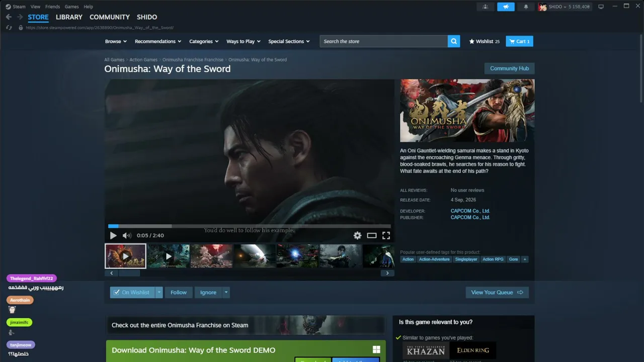The width and height of the screenshot is (644, 362).
Task: Expand the Categories dropdown
Action: click(204, 41)
